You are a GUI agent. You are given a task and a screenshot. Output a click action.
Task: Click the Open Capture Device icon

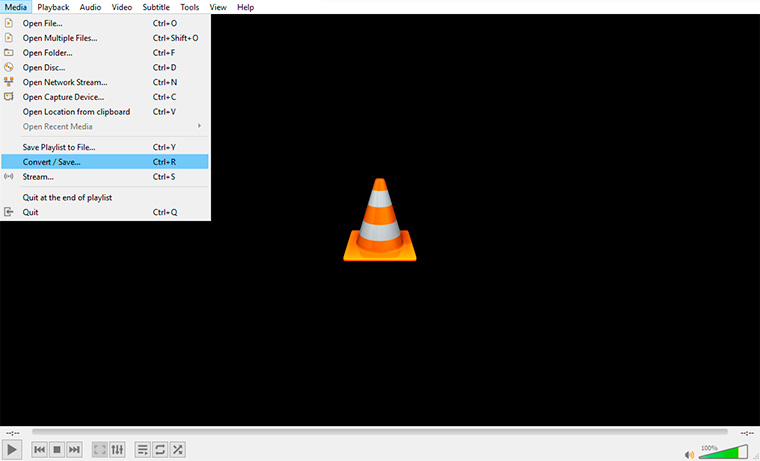coord(9,96)
